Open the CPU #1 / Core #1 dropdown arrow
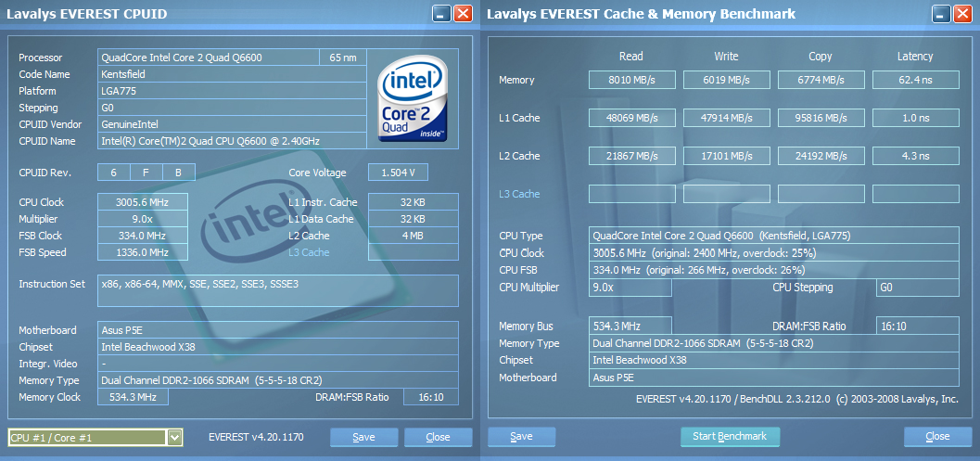 click(x=175, y=438)
